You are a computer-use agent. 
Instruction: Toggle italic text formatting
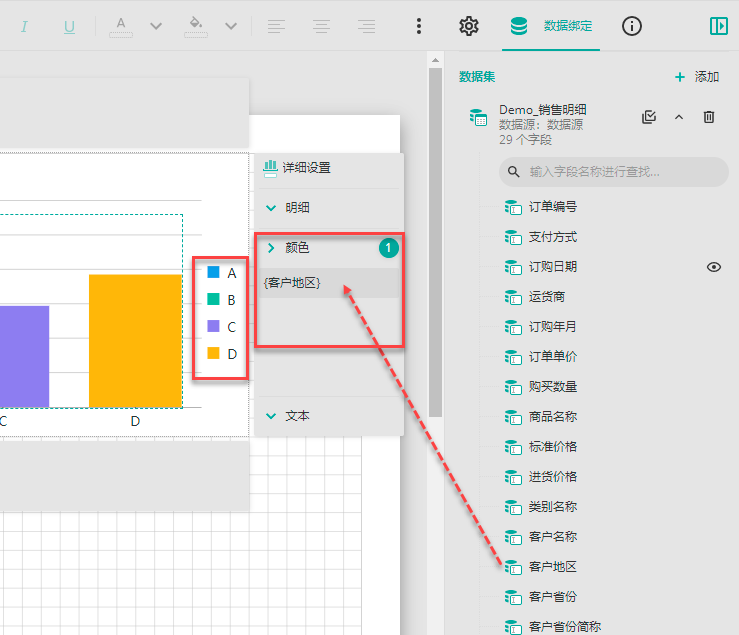[24, 27]
